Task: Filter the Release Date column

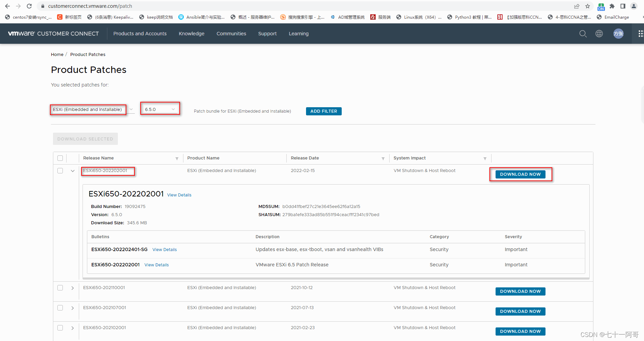Action: 383,158
